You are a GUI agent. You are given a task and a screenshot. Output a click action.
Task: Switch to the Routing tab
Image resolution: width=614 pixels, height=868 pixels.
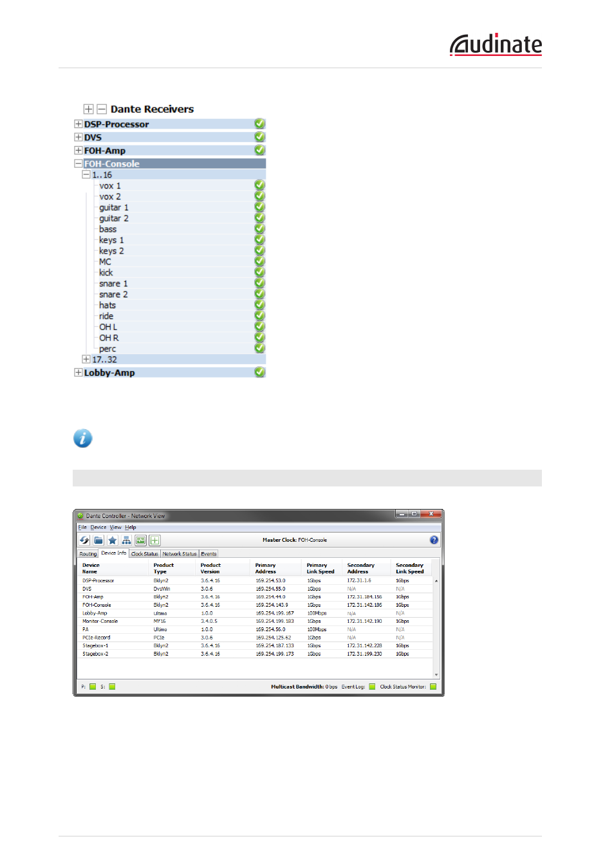88,554
